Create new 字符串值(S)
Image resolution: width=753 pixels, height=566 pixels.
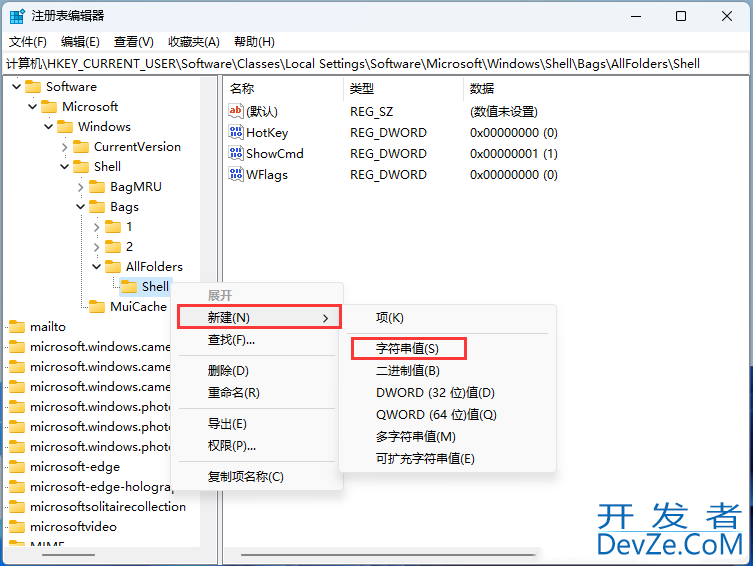click(448, 349)
